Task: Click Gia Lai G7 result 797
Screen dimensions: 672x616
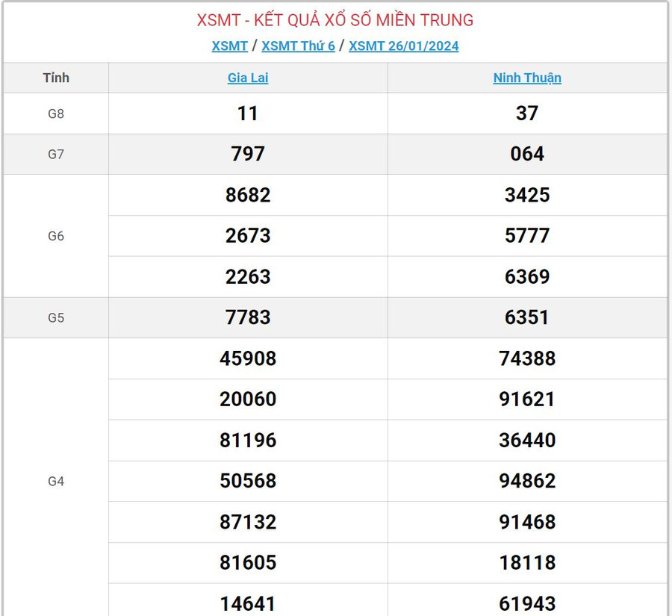Action: [x=248, y=155]
